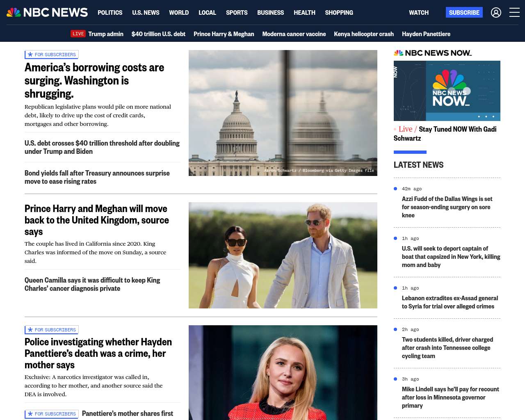Read Lebanon extradites ex-Assad general story
The width and height of the screenshot is (525, 420).
[450, 302]
